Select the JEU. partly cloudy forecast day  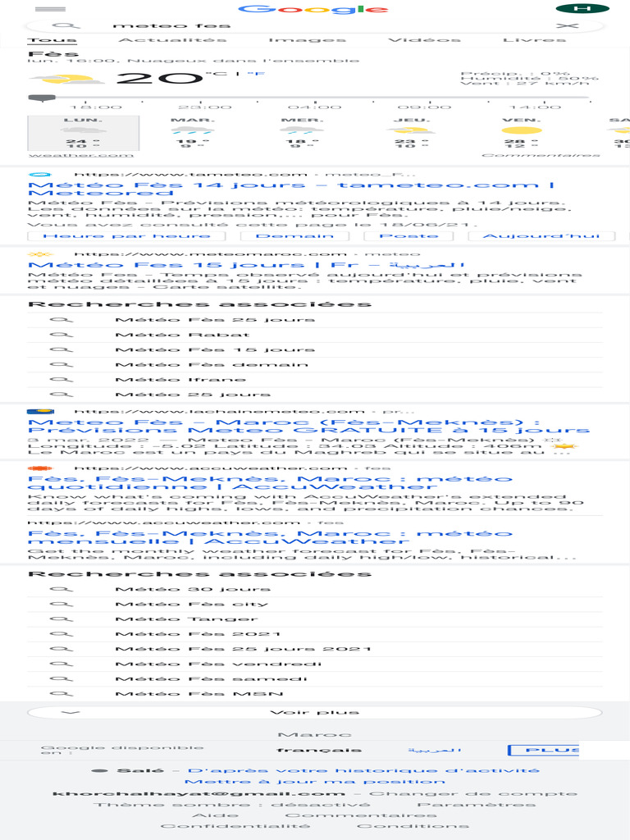(x=412, y=133)
